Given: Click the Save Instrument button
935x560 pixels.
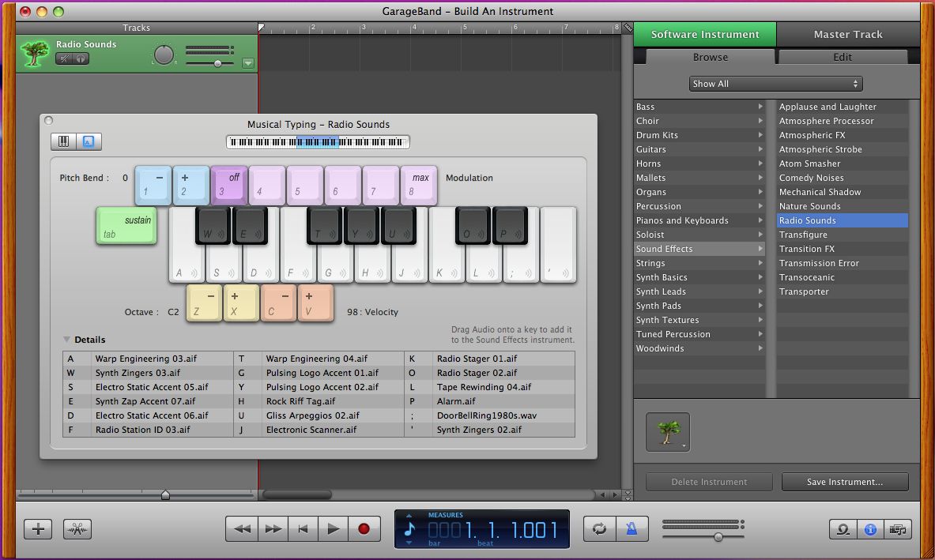Looking at the screenshot, I should click(x=845, y=482).
